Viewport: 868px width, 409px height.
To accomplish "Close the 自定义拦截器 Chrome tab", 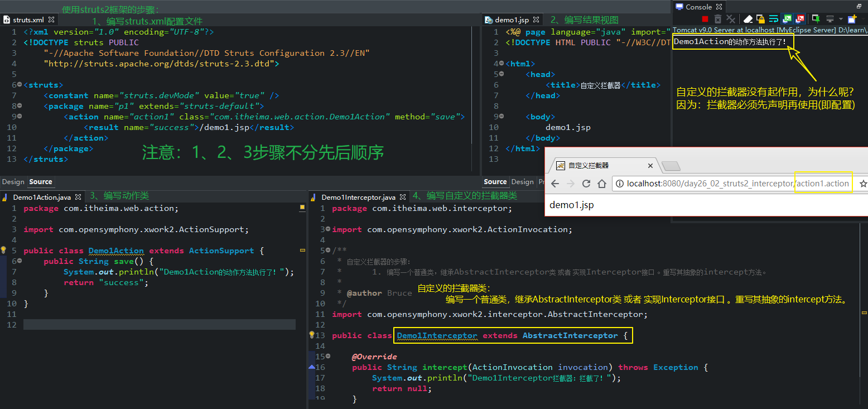I will tap(650, 166).
